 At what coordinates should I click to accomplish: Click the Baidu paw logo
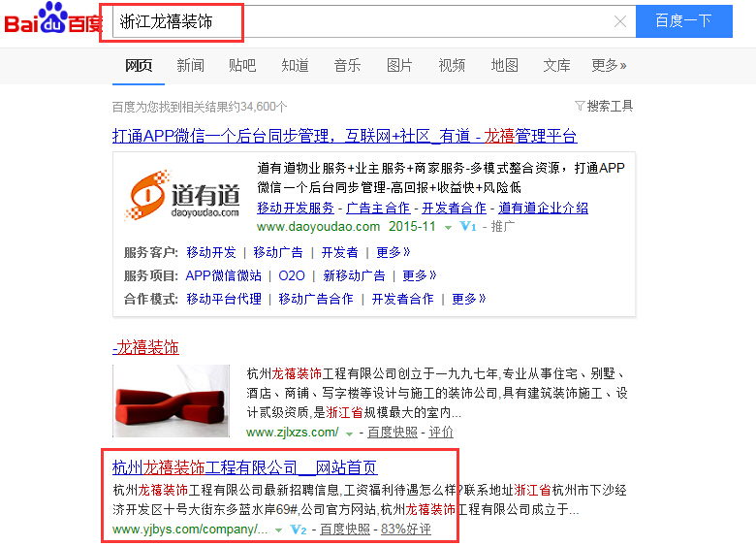(x=53, y=19)
